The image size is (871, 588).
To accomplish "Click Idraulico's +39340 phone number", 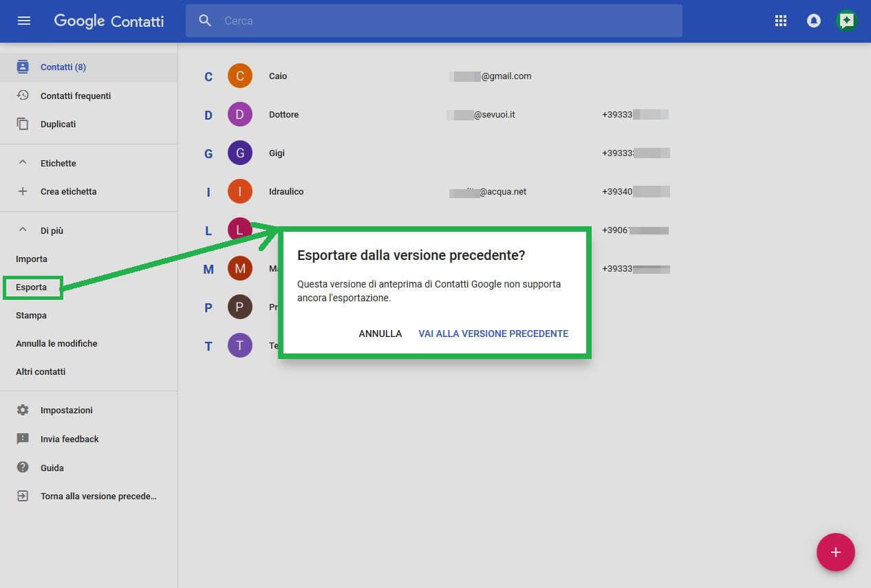I will (x=636, y=191).
